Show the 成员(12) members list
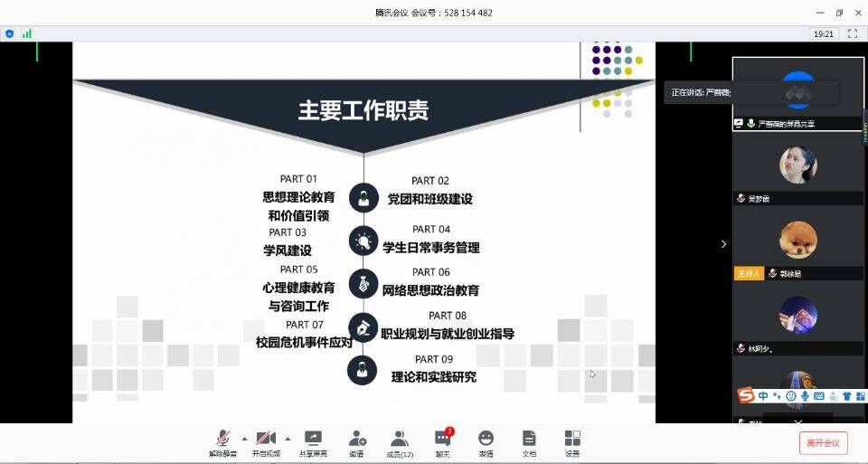The image size is (868, 464). [400, 442]
